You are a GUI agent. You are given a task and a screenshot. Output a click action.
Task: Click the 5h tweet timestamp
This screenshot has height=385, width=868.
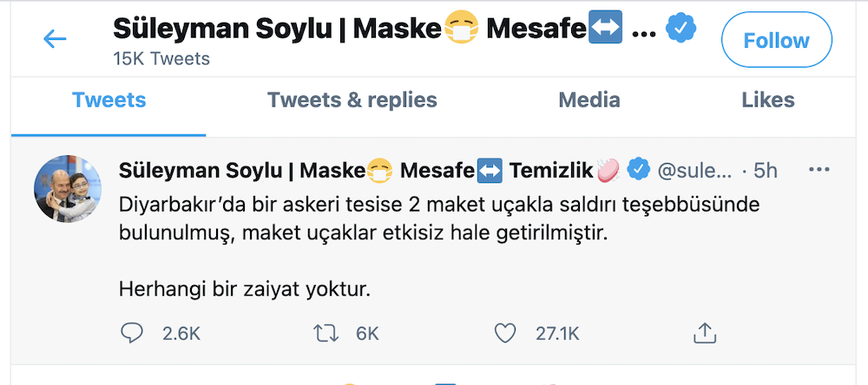pyautogui.click(x=766, y=171)
